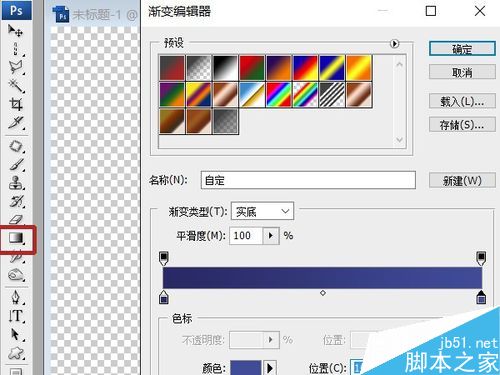500x375 pixels.
Task: Select the Polygonal Lasso tool
Action: coord(15,67)
